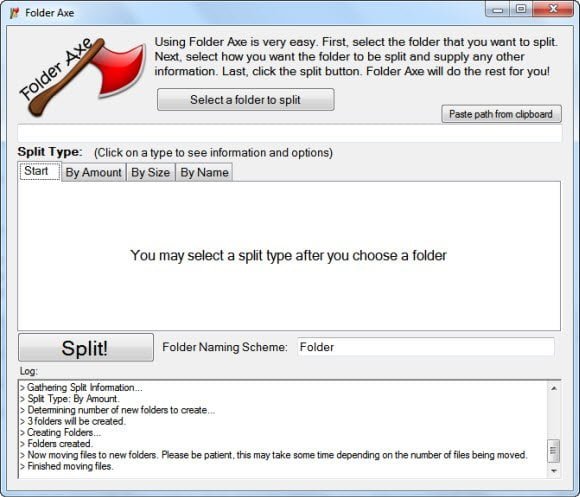Click the Folder Axe logo image
The image size is (580, 497).
tap(81, 77)
